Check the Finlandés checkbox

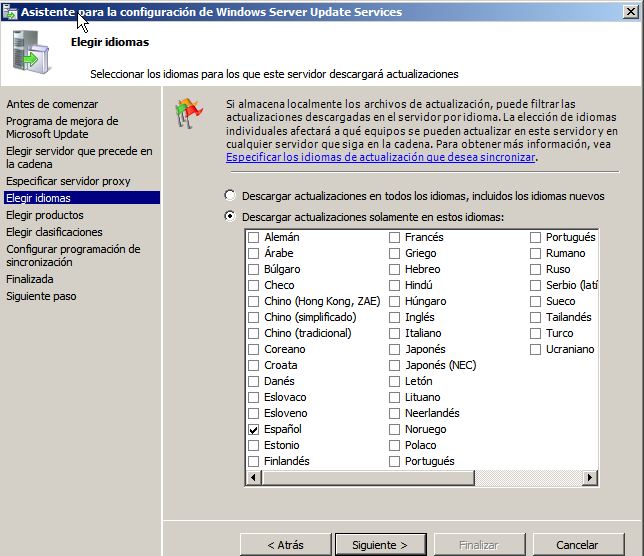tap(253, 462)
